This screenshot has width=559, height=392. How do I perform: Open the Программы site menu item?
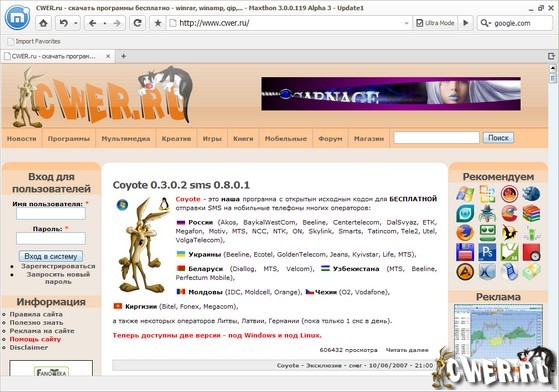[x=69, y=139]
